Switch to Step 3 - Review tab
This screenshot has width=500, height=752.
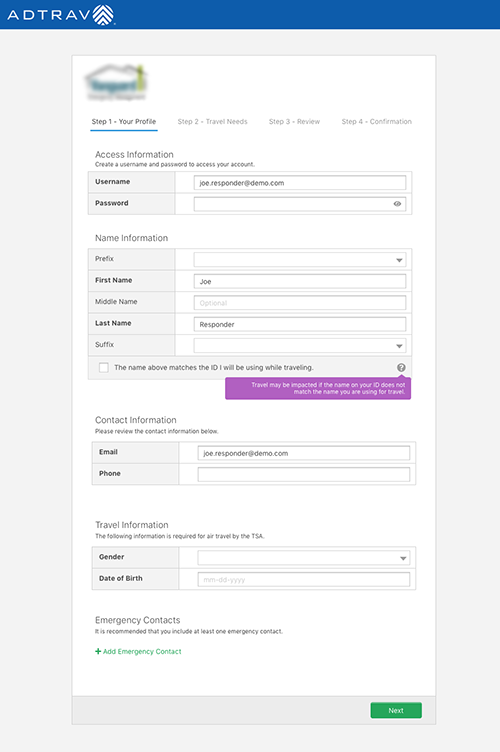click(294, 122)
